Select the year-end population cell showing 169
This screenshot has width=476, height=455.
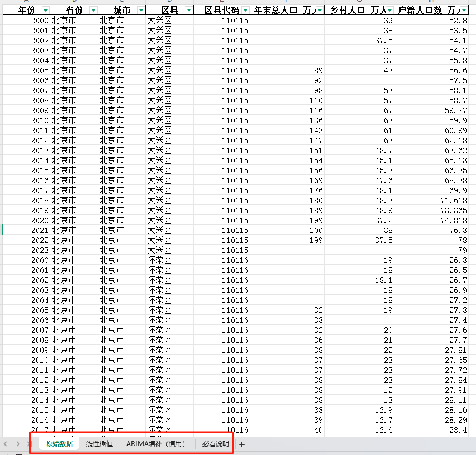[x=287, y=180]
